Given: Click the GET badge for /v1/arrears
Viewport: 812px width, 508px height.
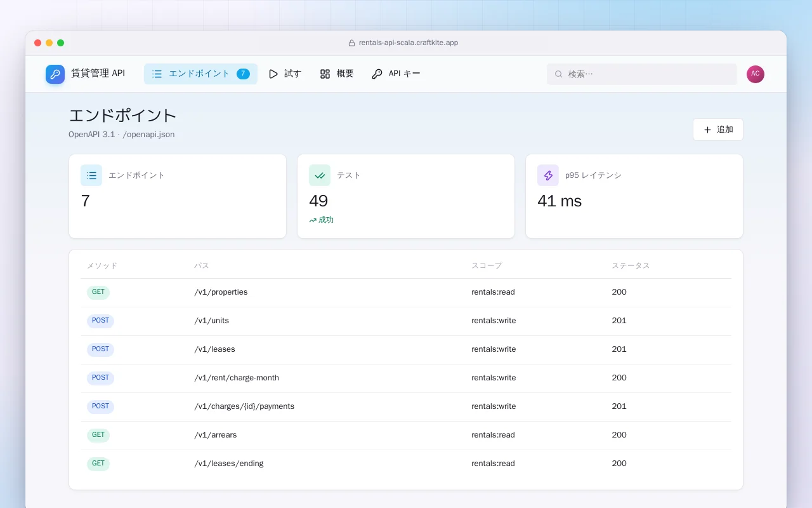Looking at the screenshot, I should click(98, 435).
